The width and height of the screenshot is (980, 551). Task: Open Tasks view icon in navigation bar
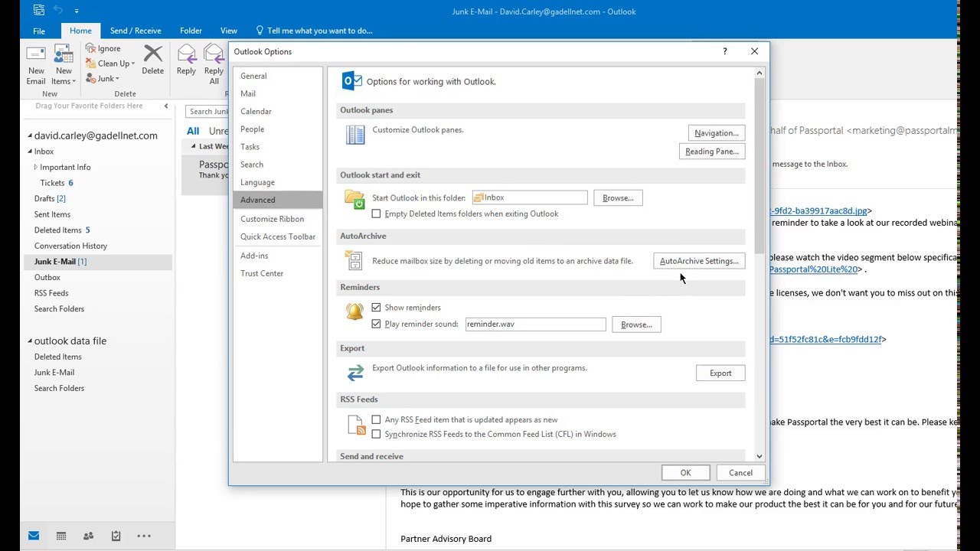point(116,536)
